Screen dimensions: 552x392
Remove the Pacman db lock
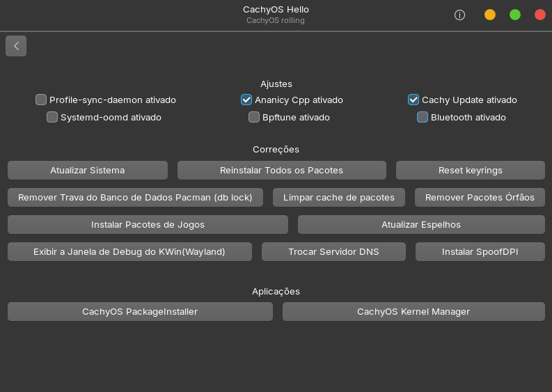coord(135,198)
